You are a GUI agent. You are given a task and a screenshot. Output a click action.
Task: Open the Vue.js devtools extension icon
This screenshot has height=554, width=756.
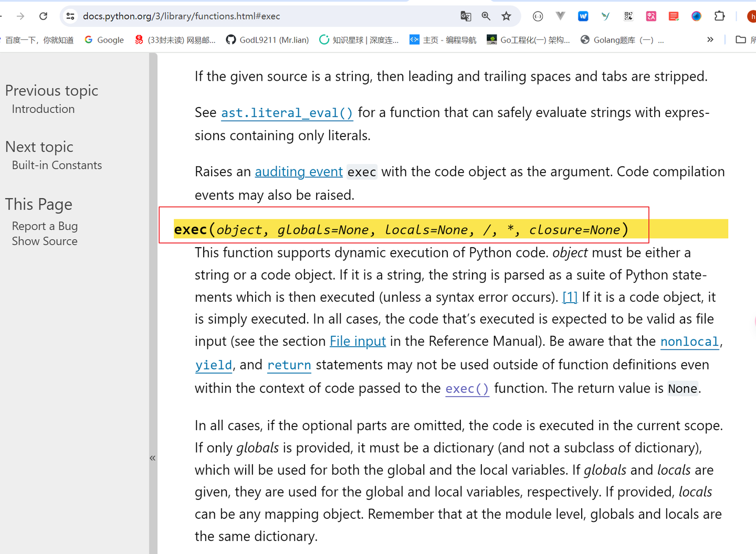click(x=560, y=16)
